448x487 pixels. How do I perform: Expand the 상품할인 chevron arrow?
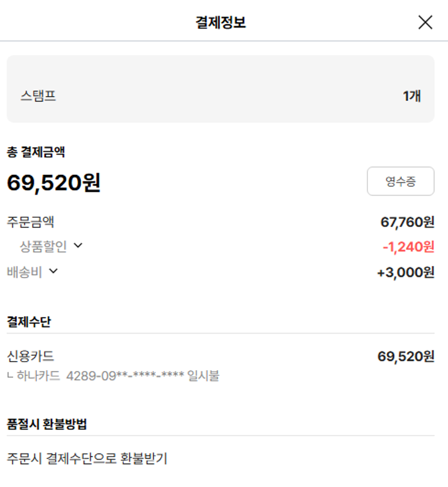click(78, 245)
